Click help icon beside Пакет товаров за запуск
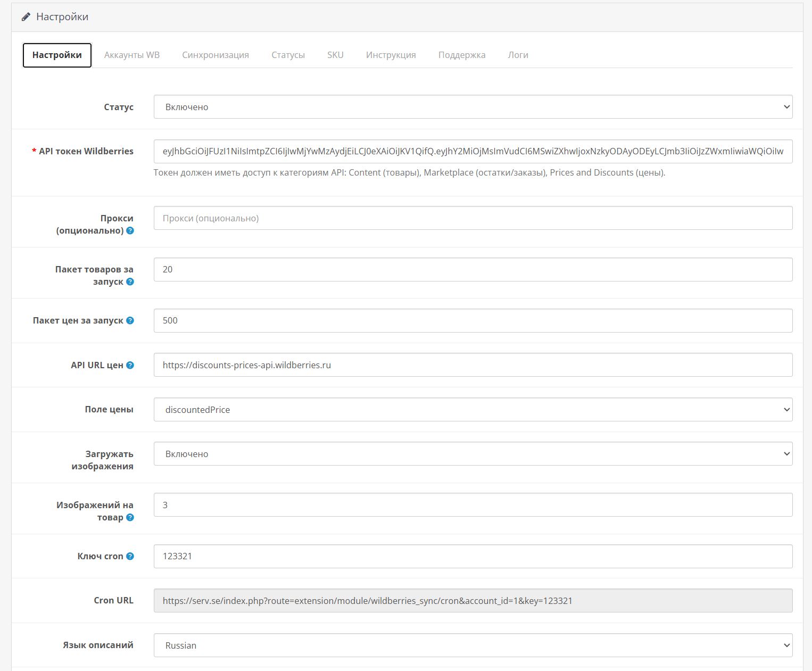 point(130,282)
